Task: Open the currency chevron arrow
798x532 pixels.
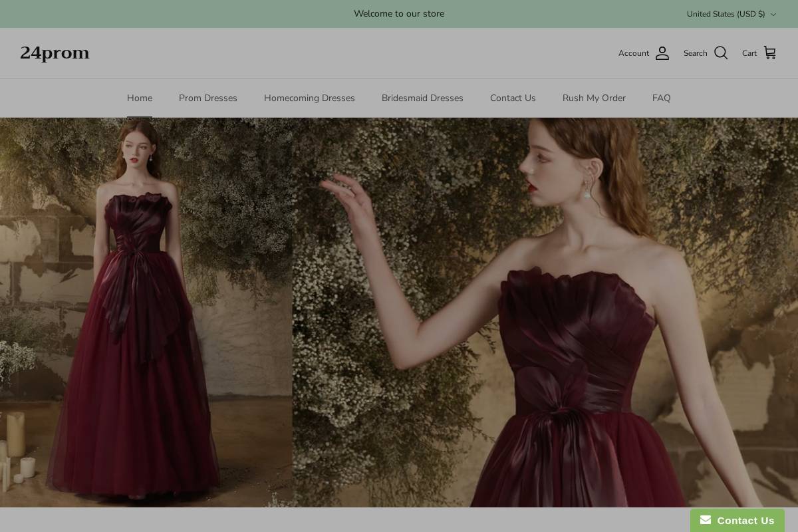Action: coord(773,14)
